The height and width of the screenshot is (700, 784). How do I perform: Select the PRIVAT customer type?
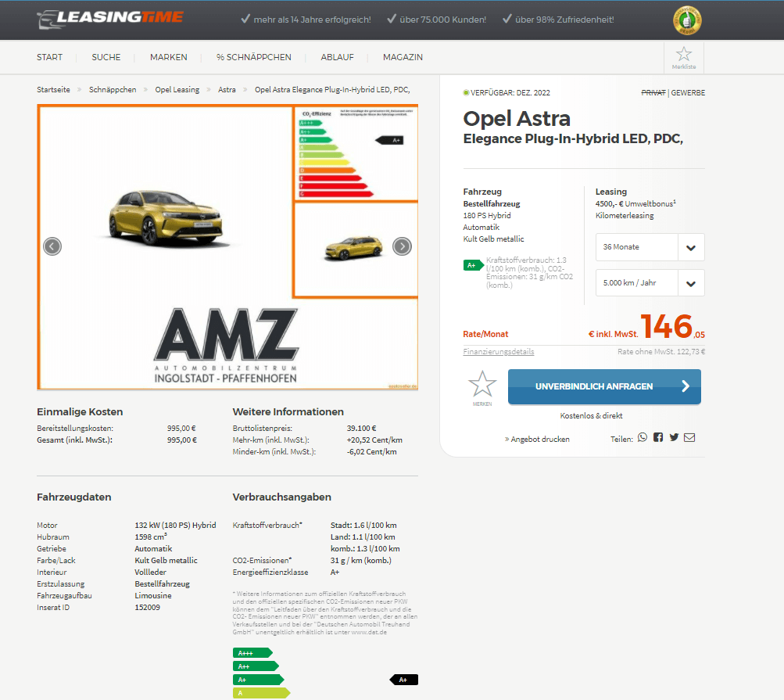click(x=653, y=92)
